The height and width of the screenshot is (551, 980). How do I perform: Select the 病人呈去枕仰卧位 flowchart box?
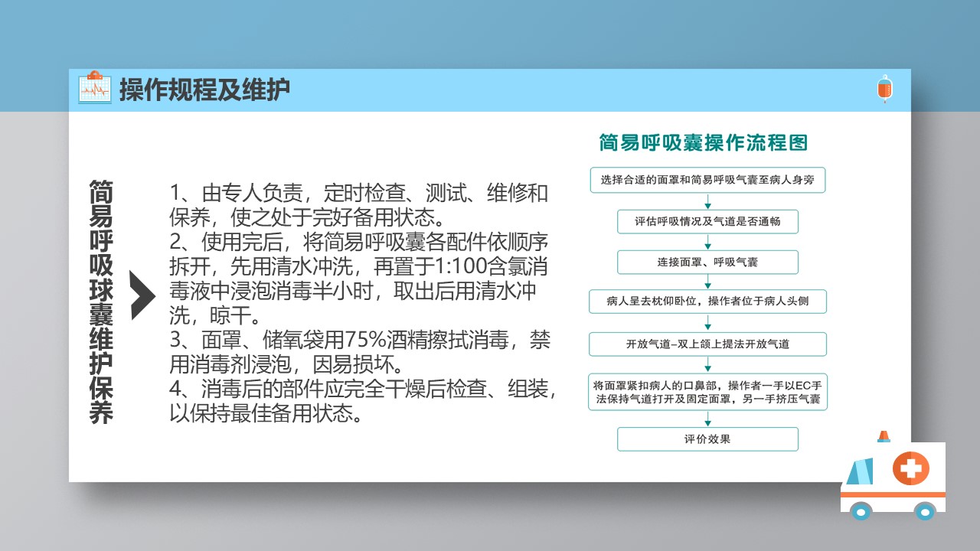tap(707, 302)
